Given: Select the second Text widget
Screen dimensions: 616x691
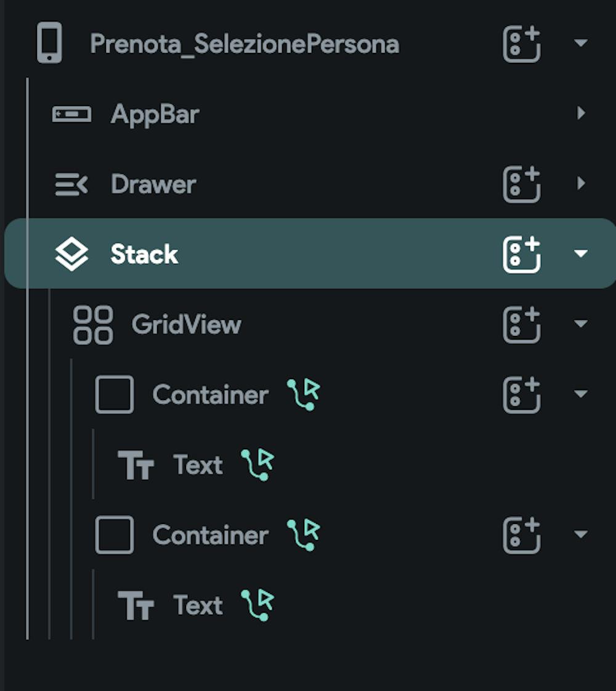Looking at the screenshot, I should point(197,605).
